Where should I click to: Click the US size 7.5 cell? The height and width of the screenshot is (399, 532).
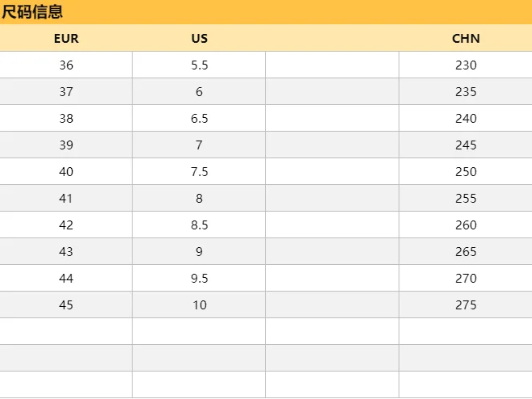[x=199, y=172]
